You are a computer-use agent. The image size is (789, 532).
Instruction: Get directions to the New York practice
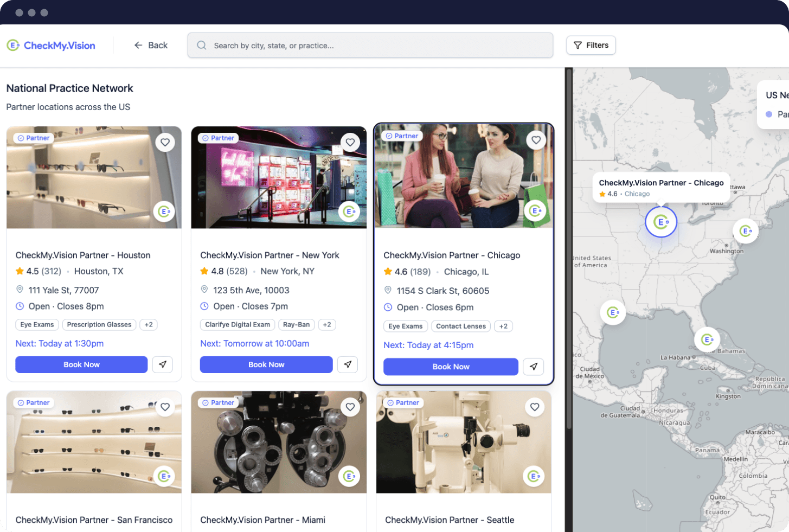(348, 364)
